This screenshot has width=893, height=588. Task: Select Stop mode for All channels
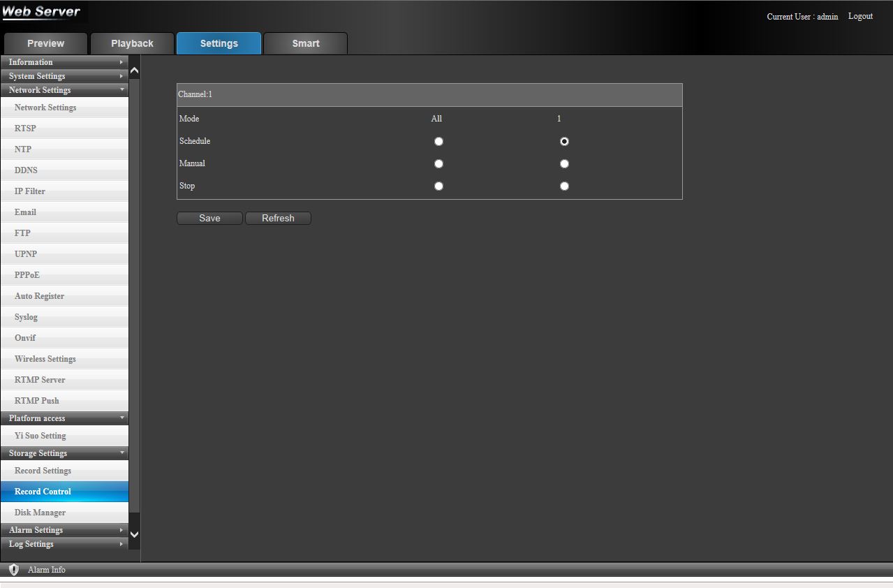(438, 186)
